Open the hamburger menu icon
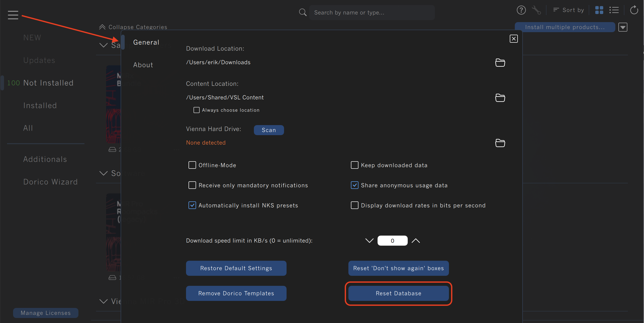 pos(13,15)
